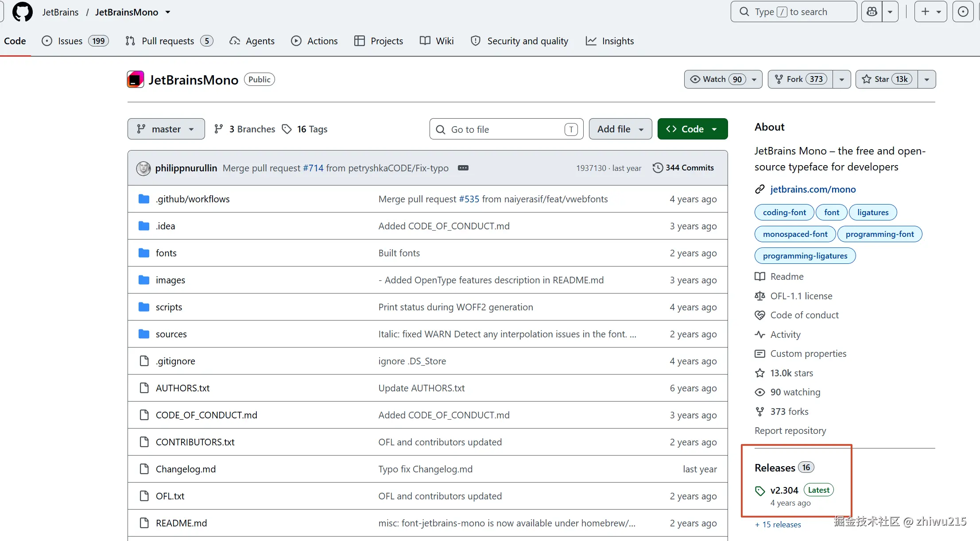
Task: Click the file icon beside CODE_OF_CONDUCT.md
Action: [x=144, y=415]
